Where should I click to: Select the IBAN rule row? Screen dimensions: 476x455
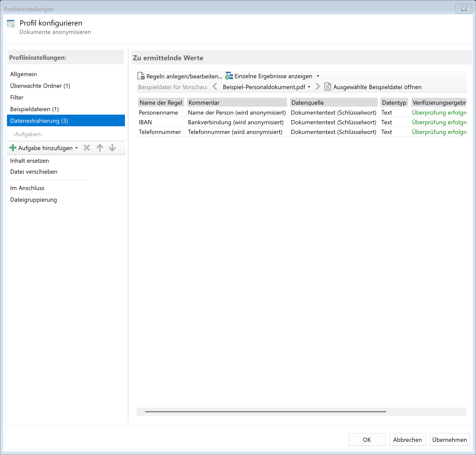click(145, 122)
